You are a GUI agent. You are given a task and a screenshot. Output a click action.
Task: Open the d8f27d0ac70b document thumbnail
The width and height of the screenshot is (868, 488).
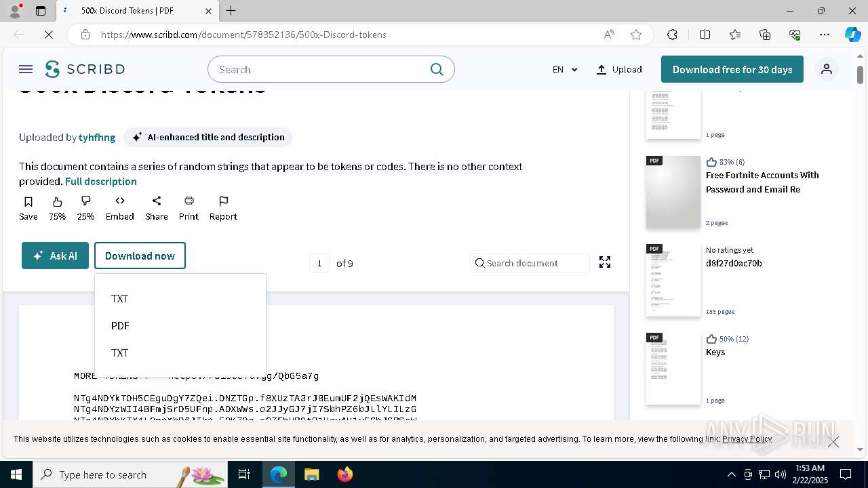673,281
